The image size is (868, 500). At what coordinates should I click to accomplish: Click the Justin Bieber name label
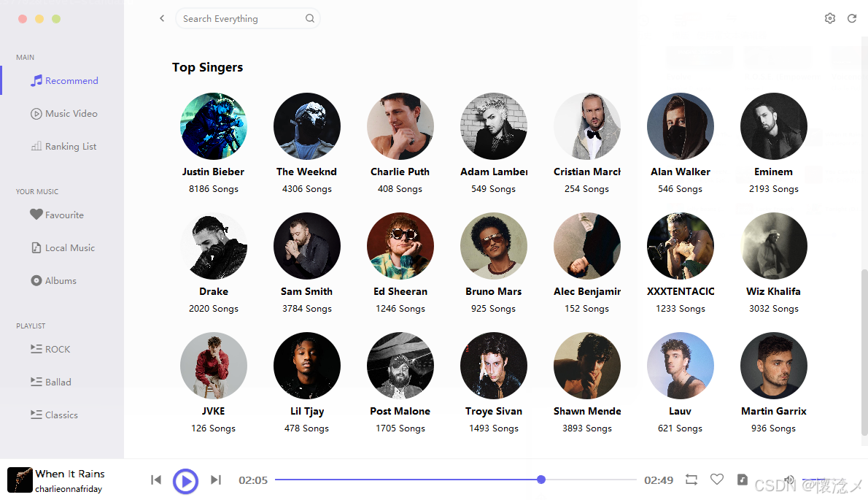click(213, 172)
